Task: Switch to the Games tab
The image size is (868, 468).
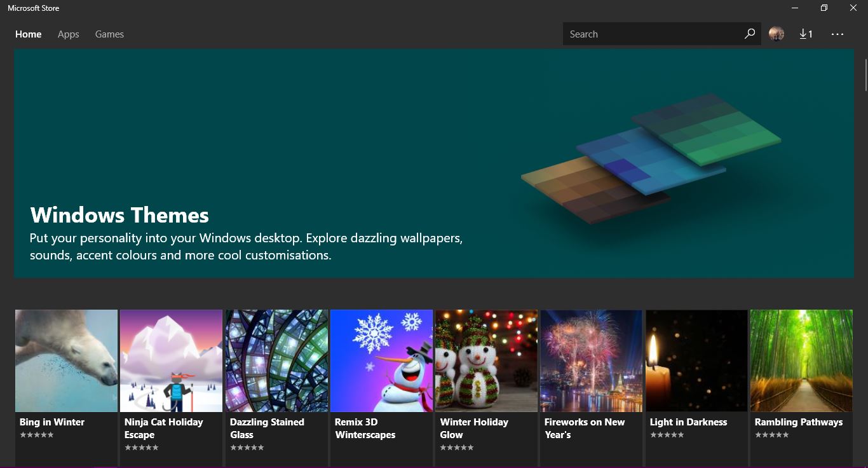Action: 109,34
